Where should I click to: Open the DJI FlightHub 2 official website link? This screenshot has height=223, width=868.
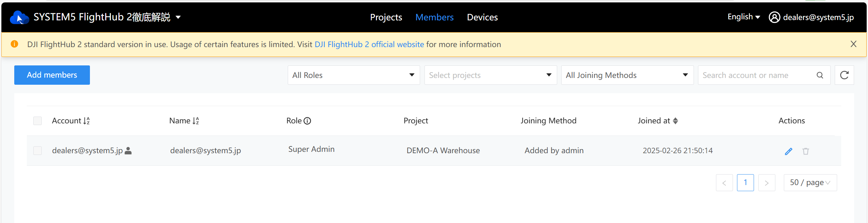tap(369, 44)
